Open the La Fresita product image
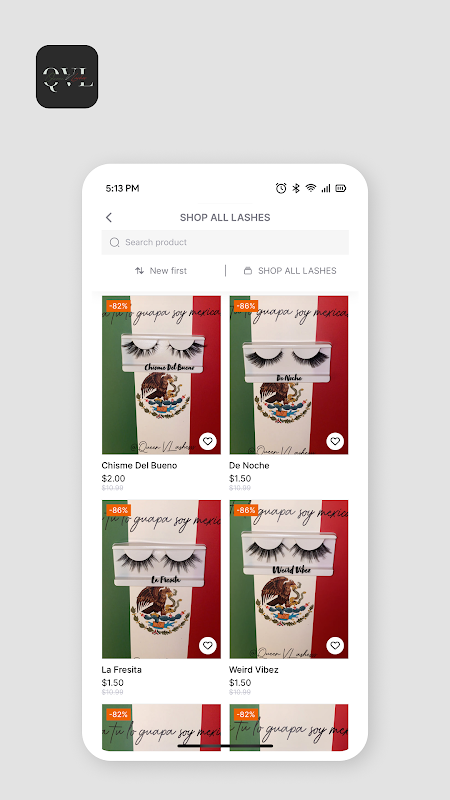This screenshot has height=800, width=450. (161, 579)
